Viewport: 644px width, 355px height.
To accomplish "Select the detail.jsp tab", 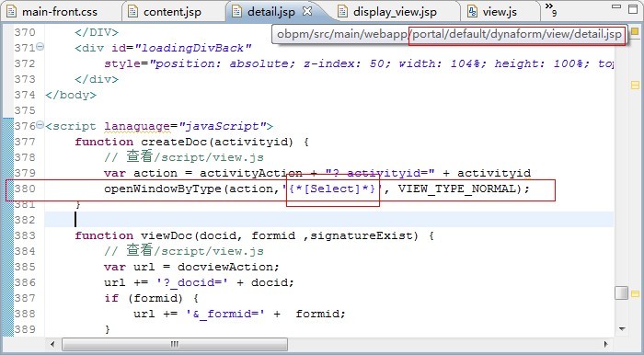I will click(x=271, y=11).
